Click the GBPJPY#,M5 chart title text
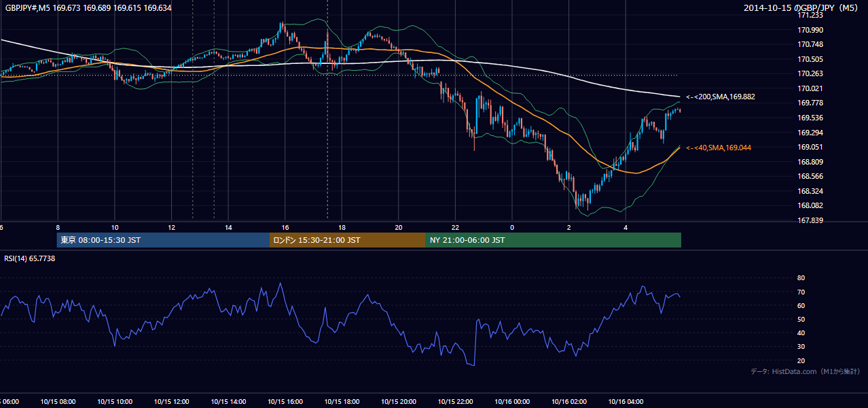This screenshot has height=408, width=868. [88, 7]
